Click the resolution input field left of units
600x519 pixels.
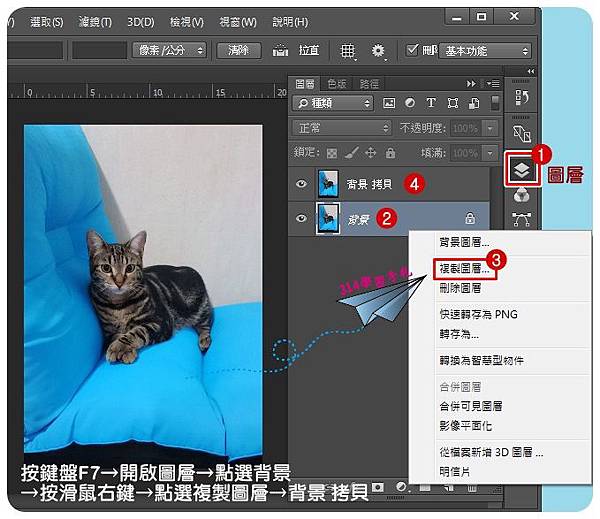point(99,50)
